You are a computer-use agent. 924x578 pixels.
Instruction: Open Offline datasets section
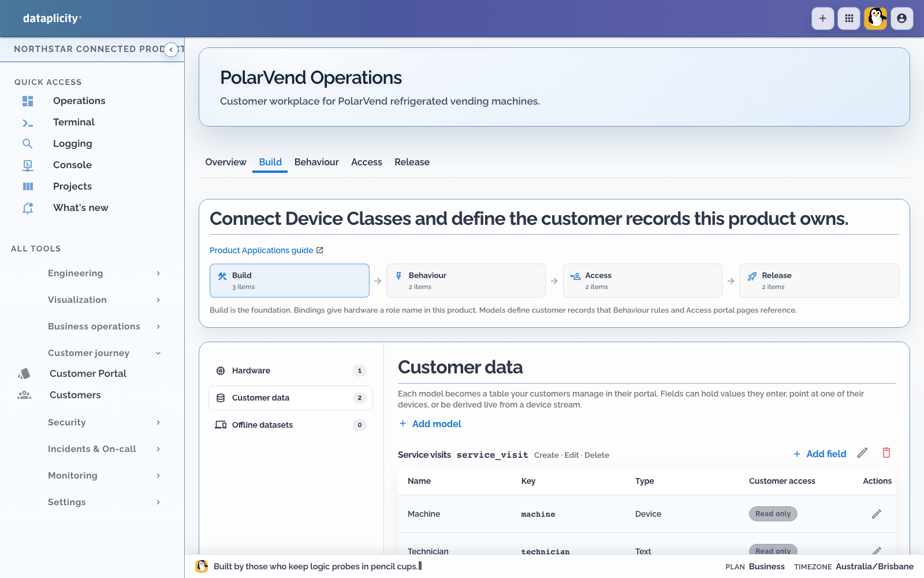pyautogui.click(x=290, y=425)
